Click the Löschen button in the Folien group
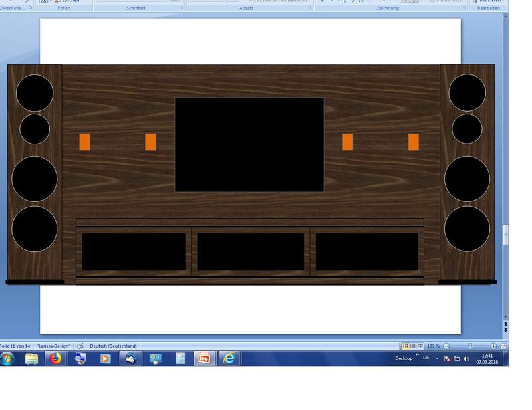 68,1
